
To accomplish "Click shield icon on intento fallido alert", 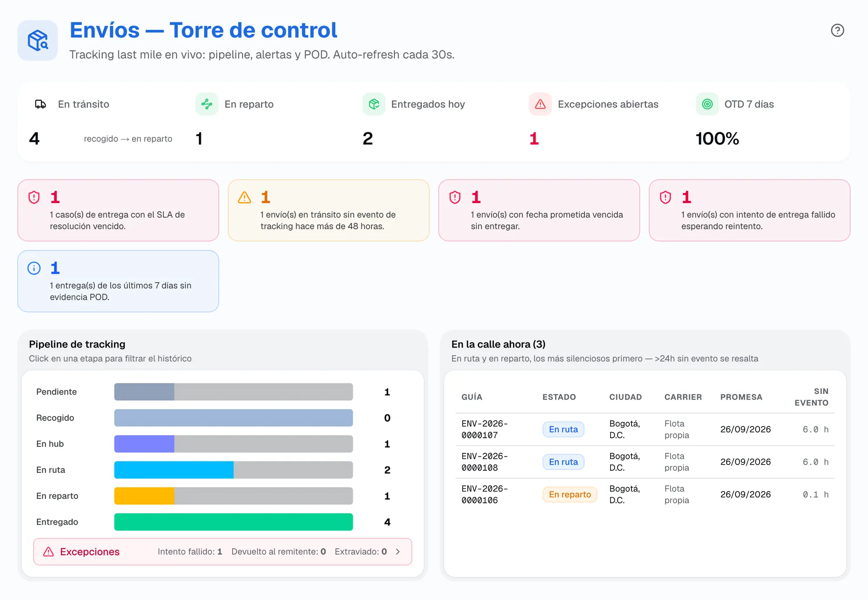I will point(665,197).
